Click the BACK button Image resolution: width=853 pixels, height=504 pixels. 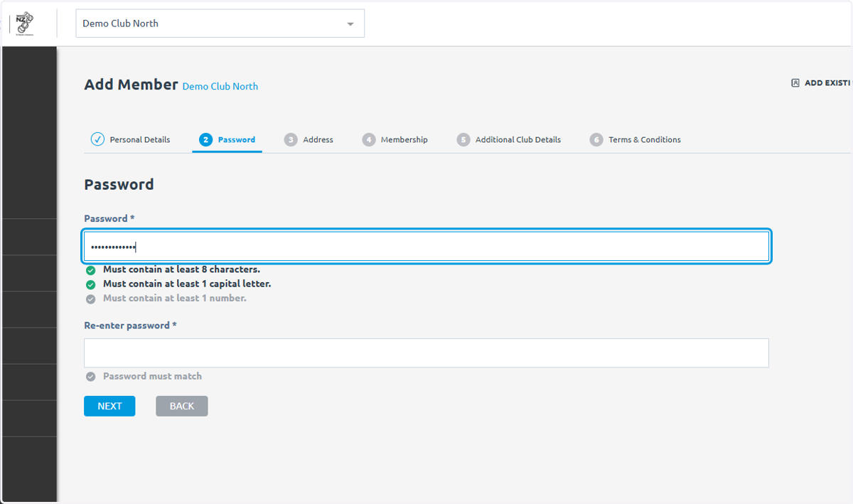[x=182, y=406]
